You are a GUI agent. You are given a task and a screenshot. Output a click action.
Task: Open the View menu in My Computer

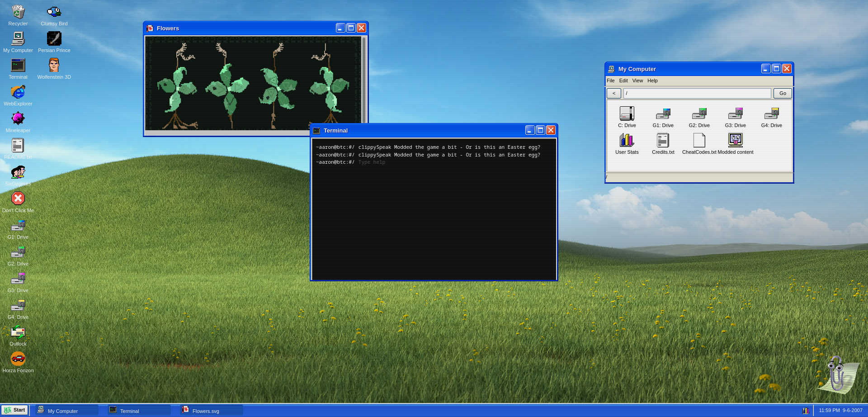click(637, 81)
